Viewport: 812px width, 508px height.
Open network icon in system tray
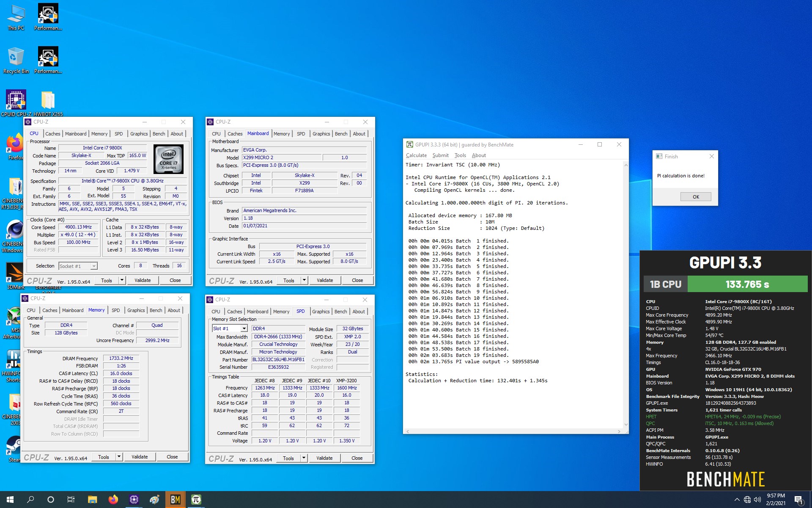click(x=747, y=500)
